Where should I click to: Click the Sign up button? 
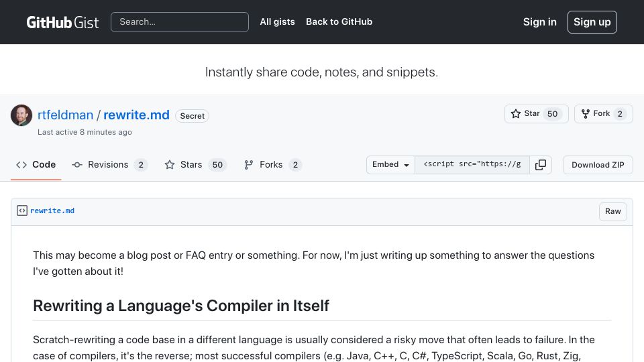pyautogui.click(x=592, y=22)
